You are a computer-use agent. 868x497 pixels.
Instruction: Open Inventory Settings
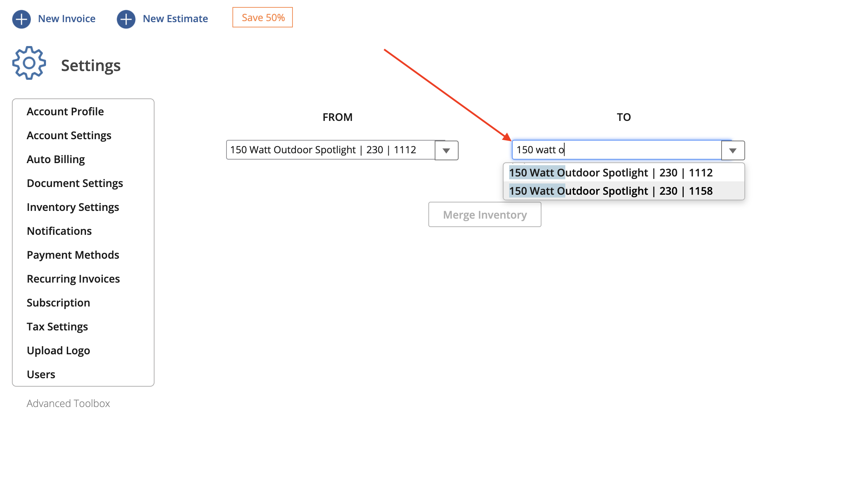click(x=73, y=207)
